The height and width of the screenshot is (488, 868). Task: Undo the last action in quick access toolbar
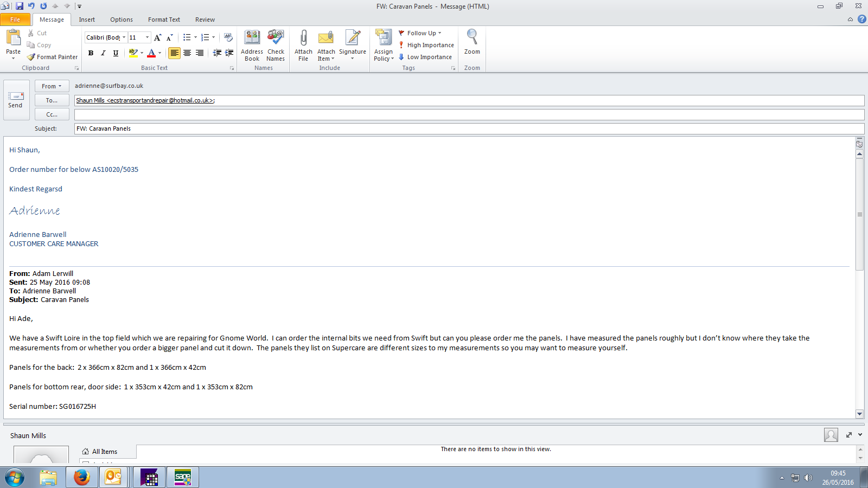[x=31, y=6]
